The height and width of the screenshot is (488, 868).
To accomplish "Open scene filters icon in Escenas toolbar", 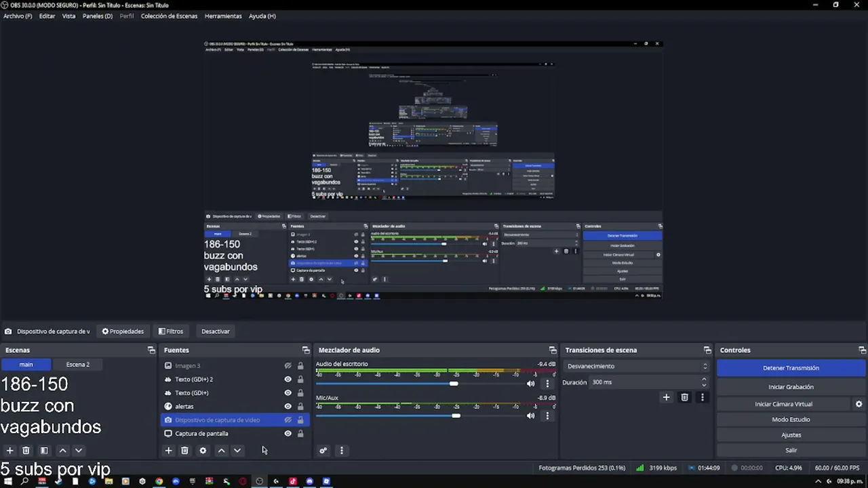I will [44, 450].
